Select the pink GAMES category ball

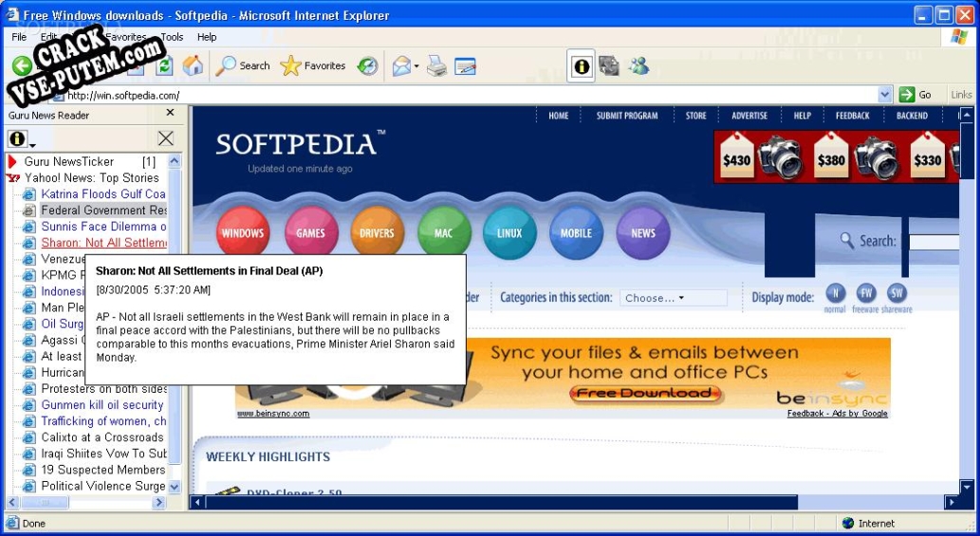[x=310, y=233]
